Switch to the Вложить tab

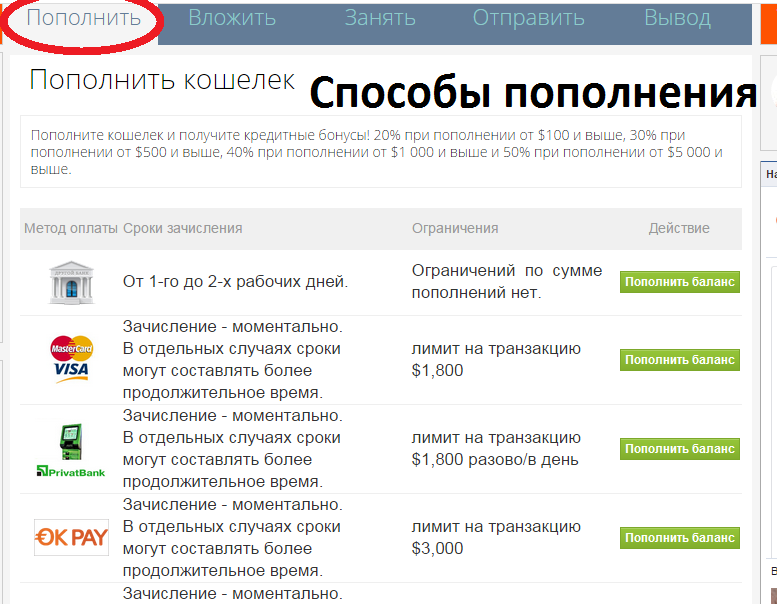click(x=232, y=18)
